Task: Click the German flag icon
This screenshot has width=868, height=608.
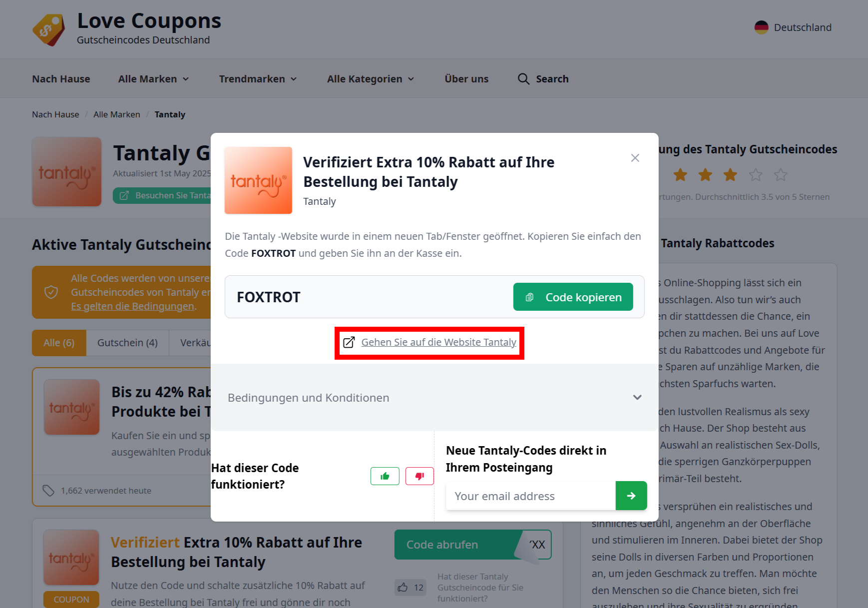Action: pos(761,27)
